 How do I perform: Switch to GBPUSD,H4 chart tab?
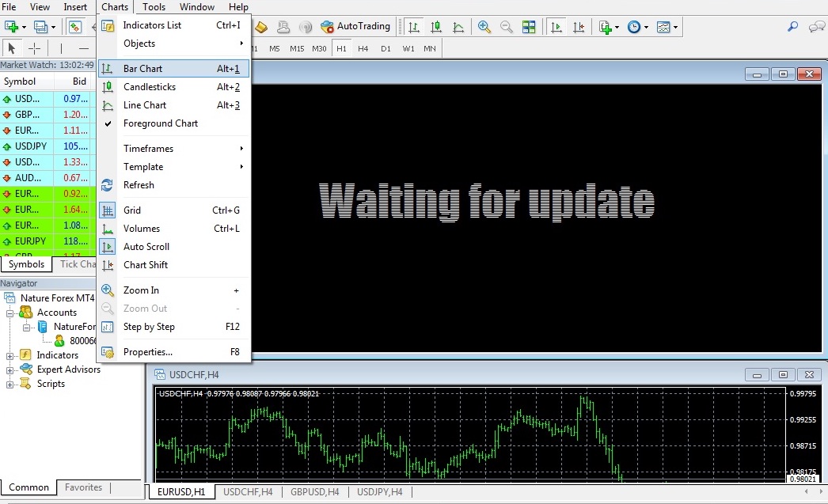tap(315, 492)
